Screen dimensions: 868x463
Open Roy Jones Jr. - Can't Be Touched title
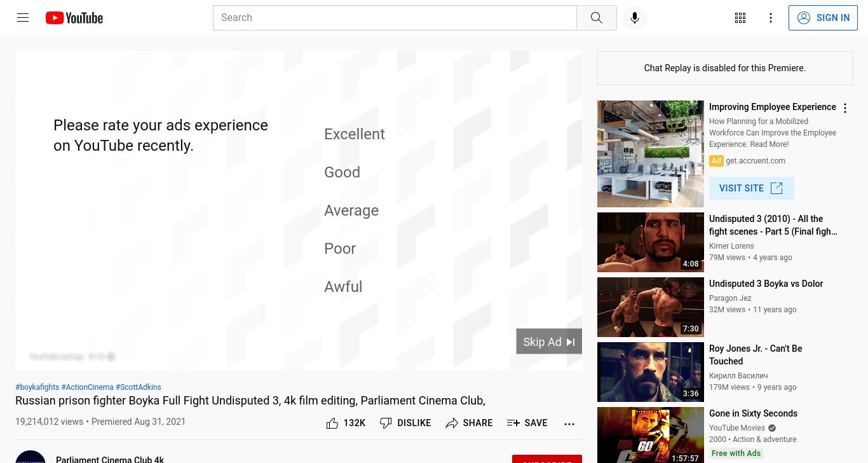tap(756, 355)
